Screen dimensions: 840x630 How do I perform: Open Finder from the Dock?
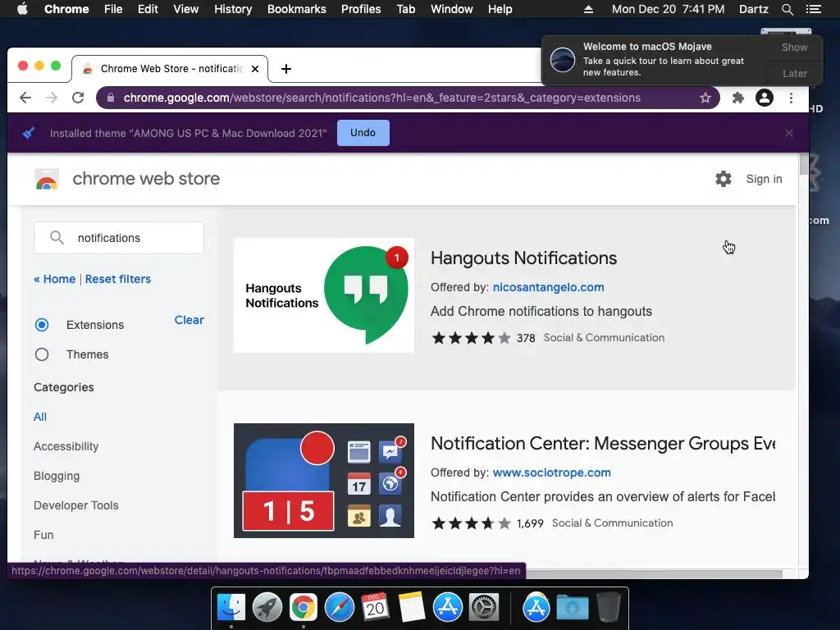(x=231, y=608)
